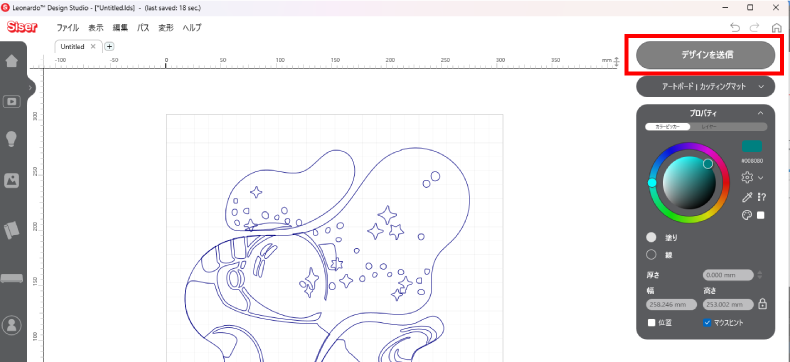
Task: Click the teal current color swatch
Action: [x=752, y=147]
